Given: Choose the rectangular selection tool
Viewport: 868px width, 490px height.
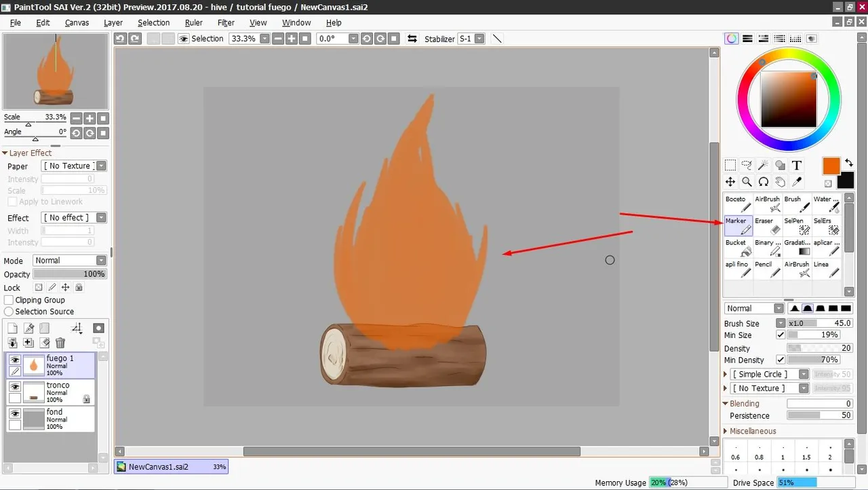Looking at the screenshot, I should point(730,165).
